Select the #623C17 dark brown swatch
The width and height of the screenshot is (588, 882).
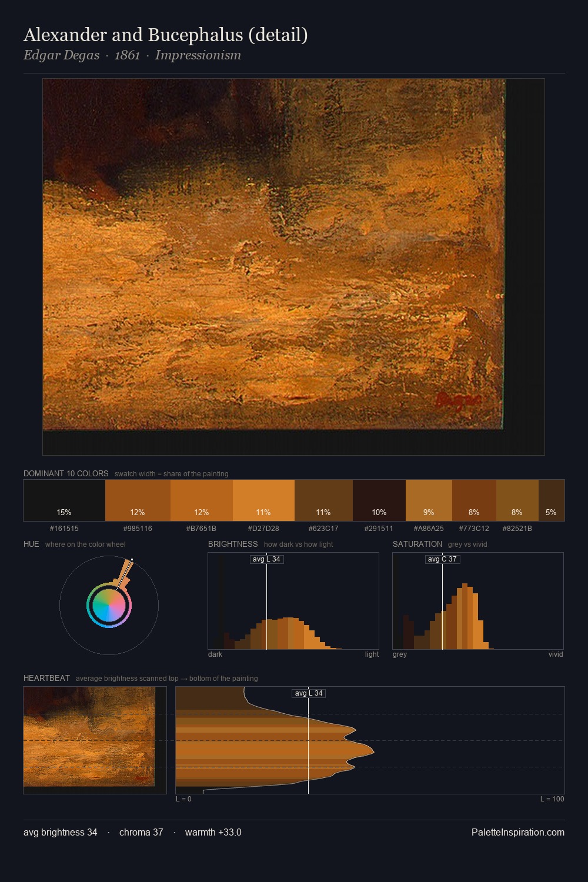pyautogui.click(x=323, y=500)
